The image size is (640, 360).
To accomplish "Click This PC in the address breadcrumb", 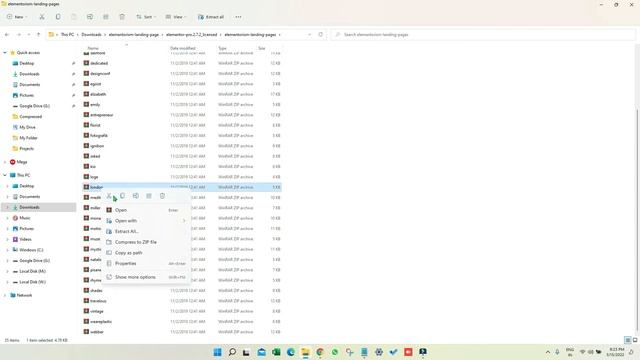I will (67, 35).
